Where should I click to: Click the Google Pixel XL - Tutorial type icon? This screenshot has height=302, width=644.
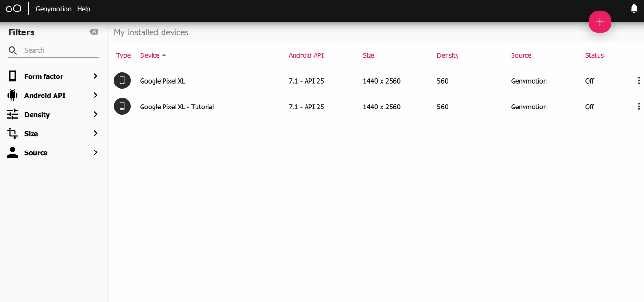coord(122,107)
